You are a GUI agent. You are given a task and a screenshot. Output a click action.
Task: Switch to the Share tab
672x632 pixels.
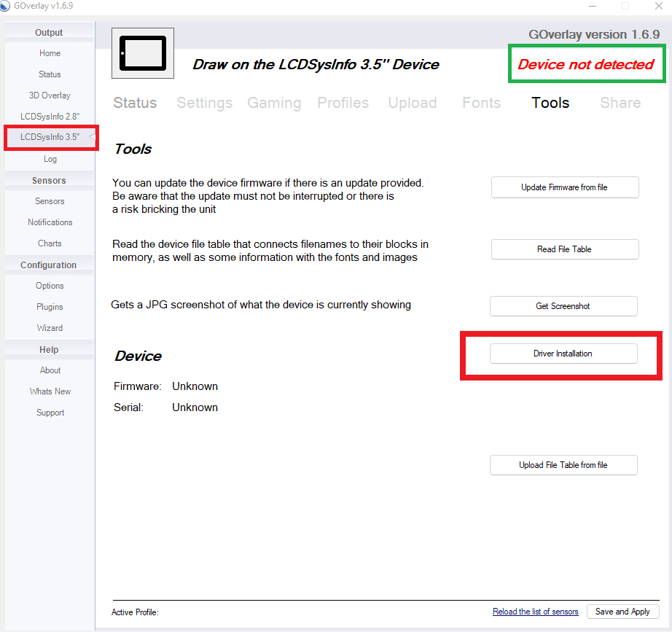coord(620,103)
